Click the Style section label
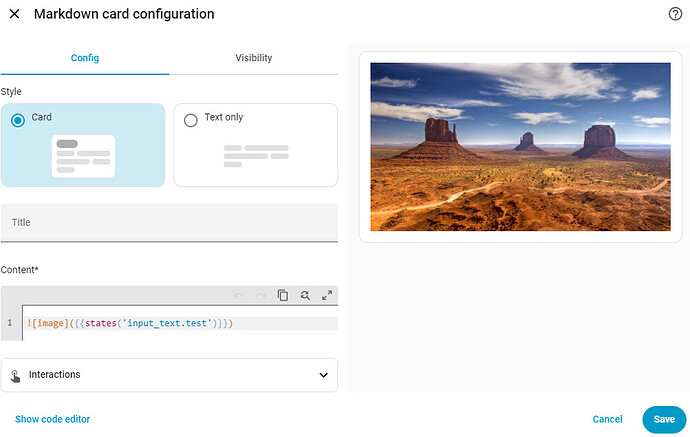This screenshot has width=690, height=437. [x=11, y=92]
